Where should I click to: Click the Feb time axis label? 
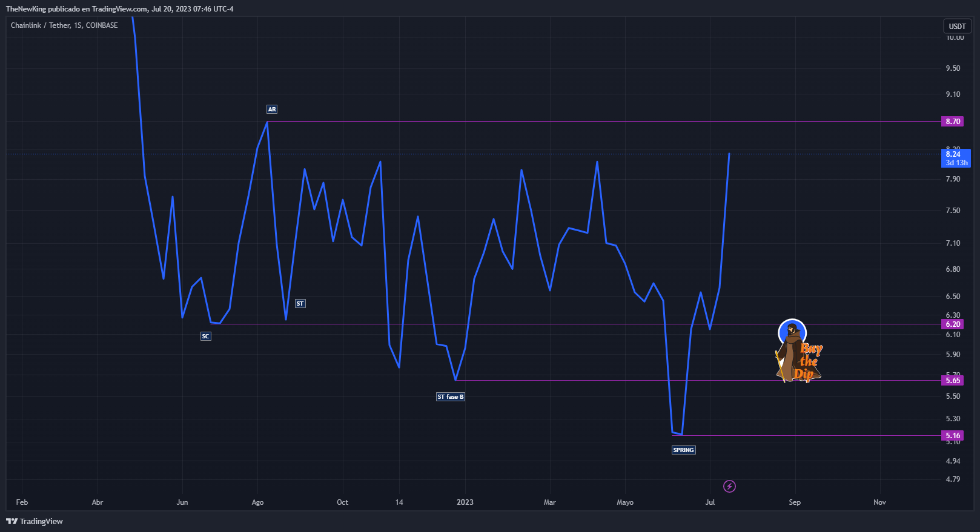[x=22, y=502]
